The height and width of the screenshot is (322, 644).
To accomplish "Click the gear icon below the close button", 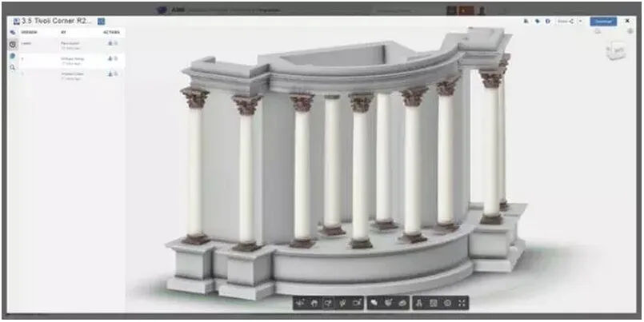I will point(630,31).
